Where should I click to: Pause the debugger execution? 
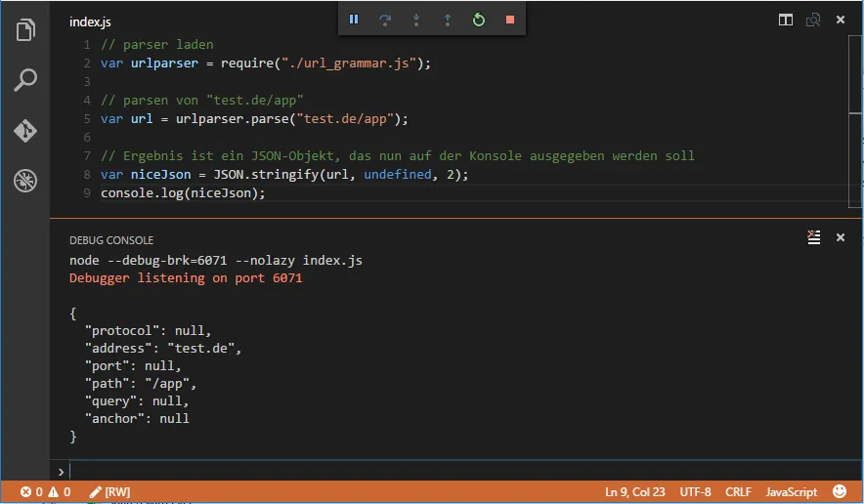[354, 20]
